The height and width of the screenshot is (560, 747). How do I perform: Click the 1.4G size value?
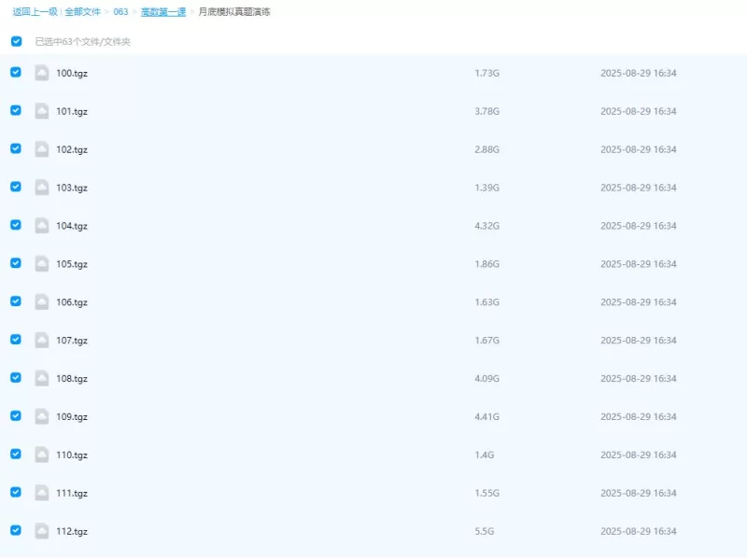click(484, 455)
